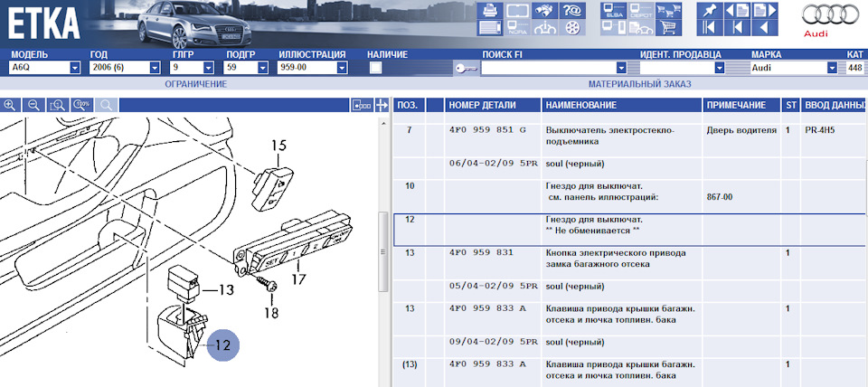
Task: Open the list view icon below printer
Action: pyautogui.click(x=490, y=28)
